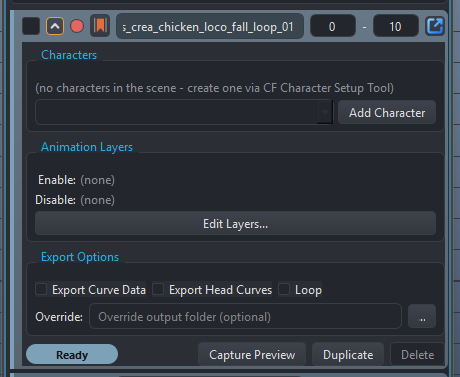Image resolution: width=460 pixels, height=377 pixels.
Task: Duplicate this animation entry
Action: pos(348,354)
